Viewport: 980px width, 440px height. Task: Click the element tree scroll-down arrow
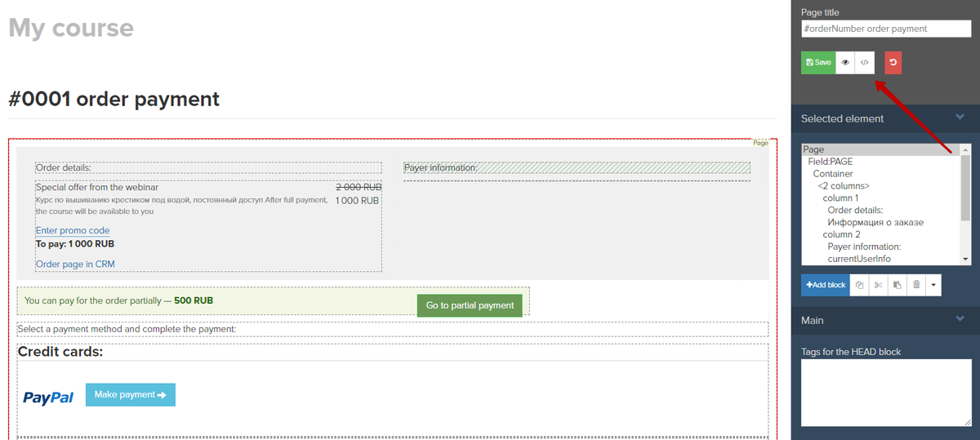coord(965,260)
